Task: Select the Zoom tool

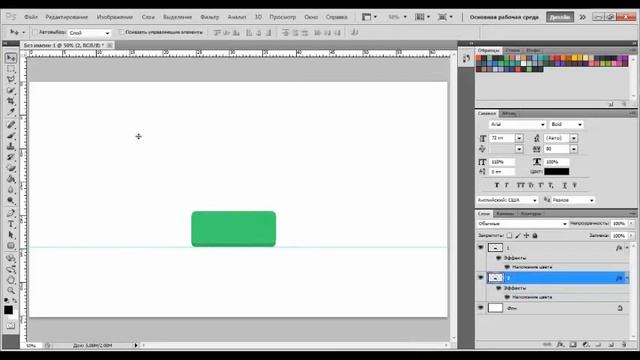Action: click(x=11, y=291)
